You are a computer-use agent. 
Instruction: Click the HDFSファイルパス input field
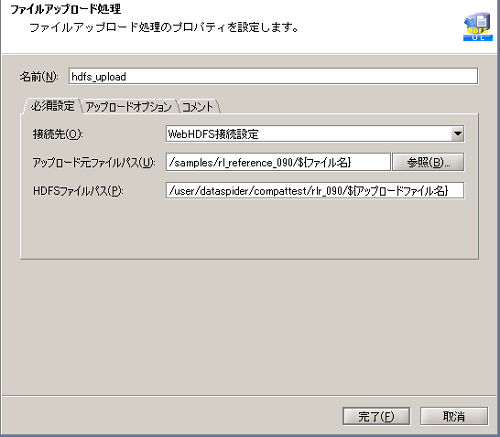[x=315, y=190]
